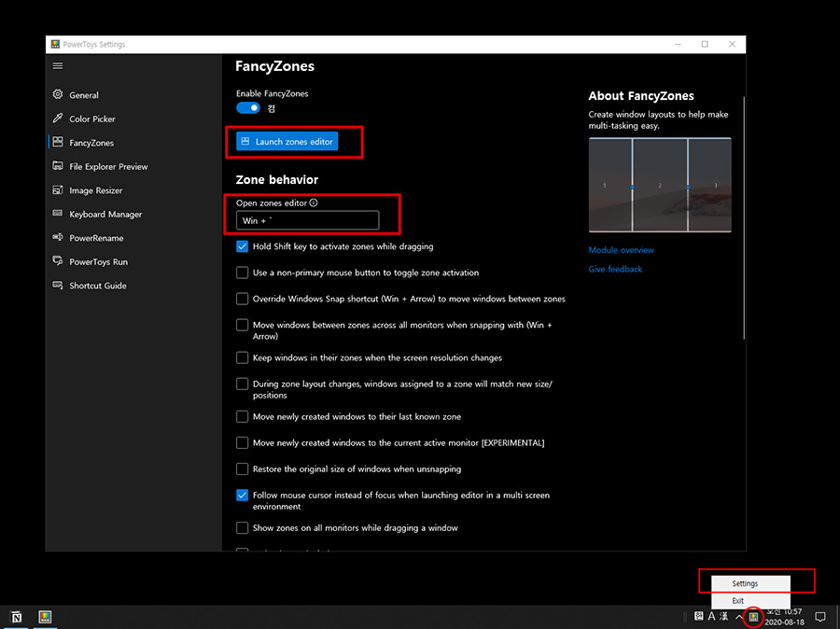Select General in the sidebar
This screenshot has width=840, height=629.
84,95
